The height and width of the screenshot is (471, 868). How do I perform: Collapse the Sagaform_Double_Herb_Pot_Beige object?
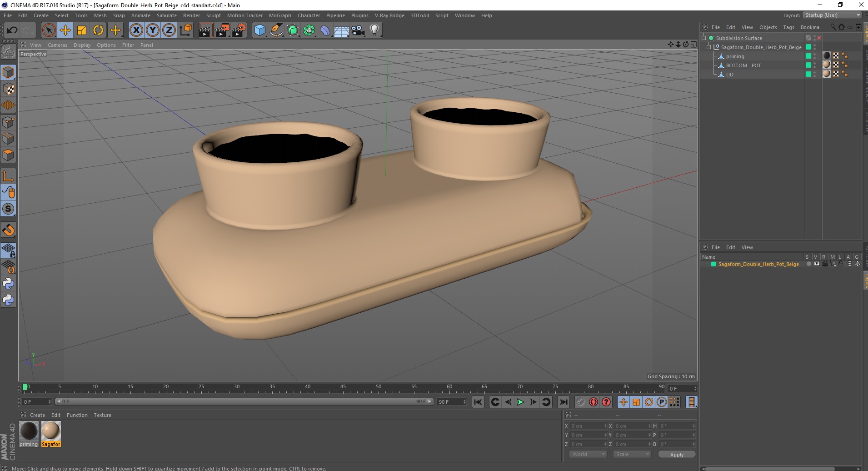tap(708, 47)
